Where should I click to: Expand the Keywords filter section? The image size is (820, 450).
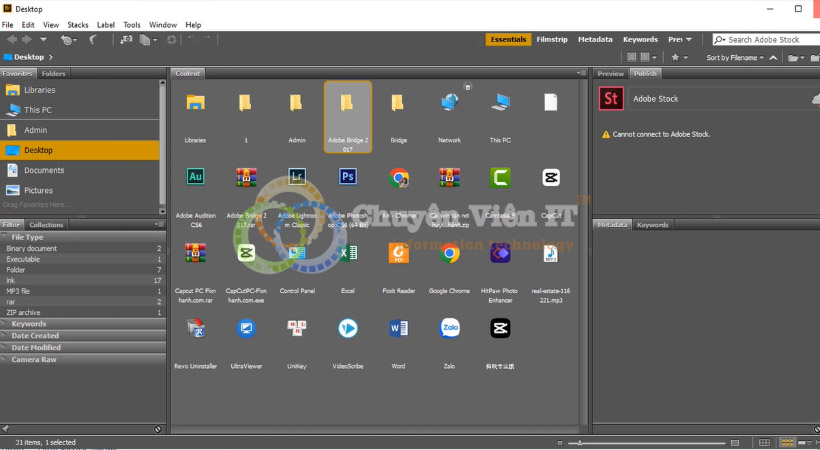click(28, 324)
